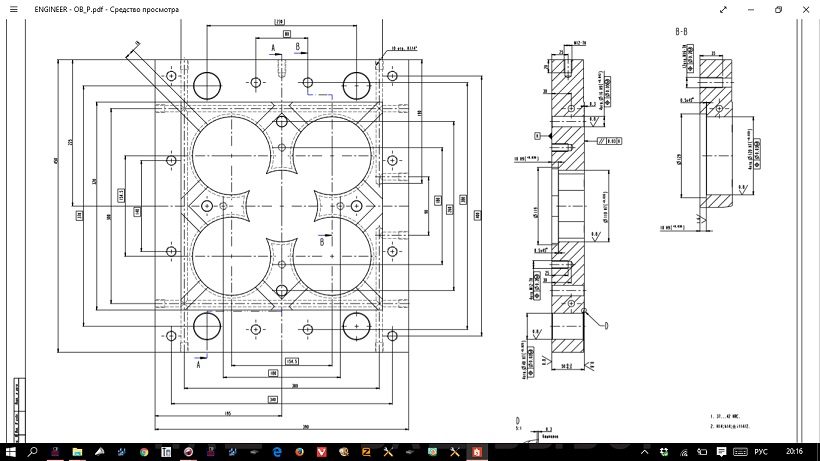Open Firefox from the taskbar

point(300,453)
